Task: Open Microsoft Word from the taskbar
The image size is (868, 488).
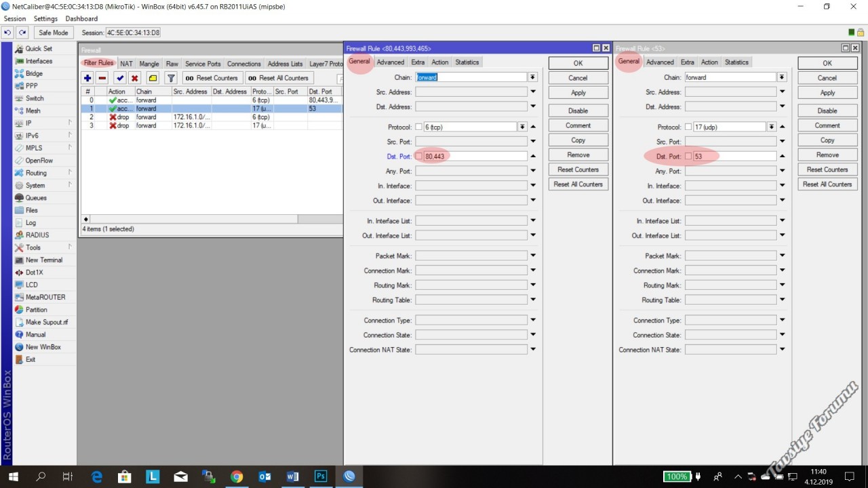Action: 292,477
